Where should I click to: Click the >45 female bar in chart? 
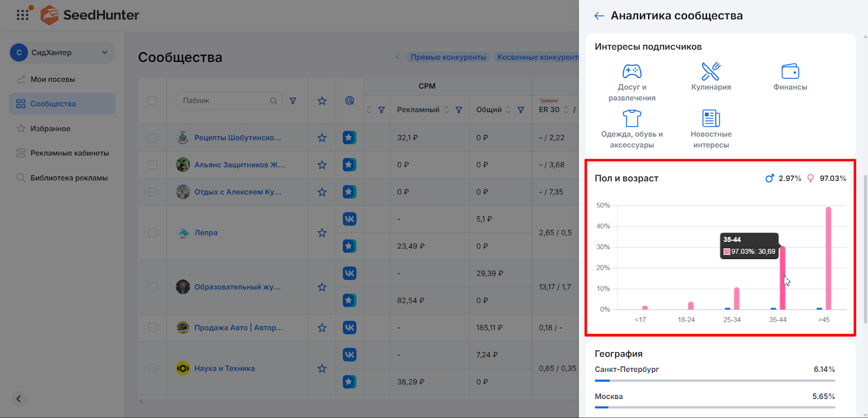coord(828,258)
